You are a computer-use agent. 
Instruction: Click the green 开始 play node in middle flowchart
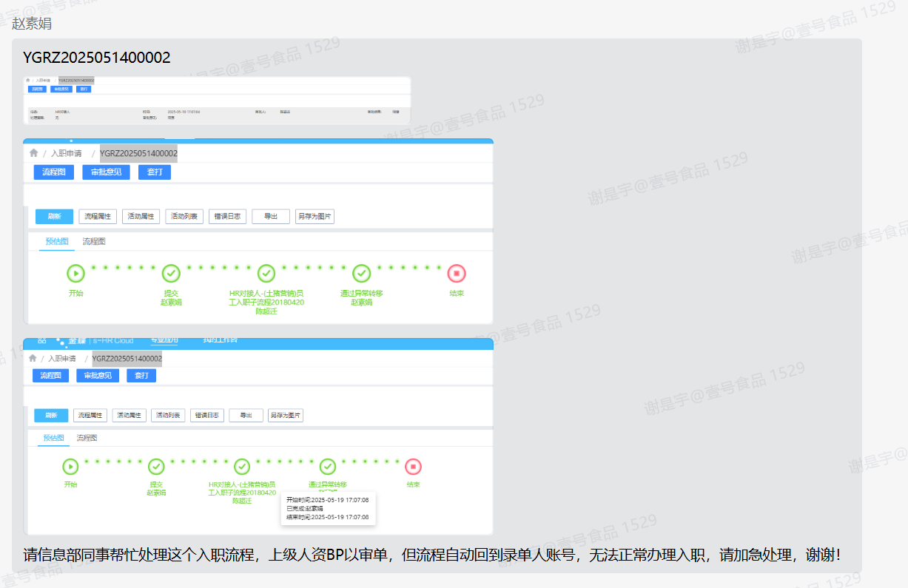coord(75,273)
